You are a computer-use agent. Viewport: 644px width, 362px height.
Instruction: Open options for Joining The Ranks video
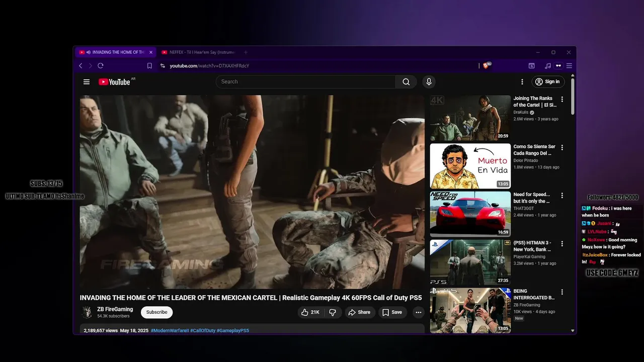pyautogui.click(x=562, y=100)
